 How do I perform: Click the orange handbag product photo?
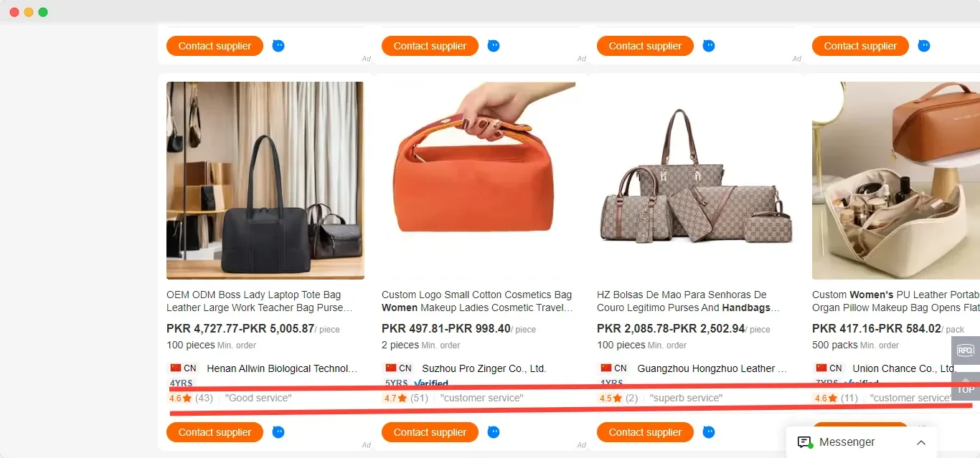point(479,180)
